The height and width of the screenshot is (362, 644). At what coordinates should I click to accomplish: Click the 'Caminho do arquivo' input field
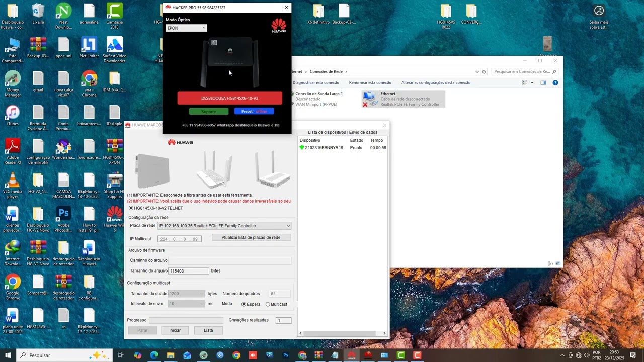click(229, 260)
